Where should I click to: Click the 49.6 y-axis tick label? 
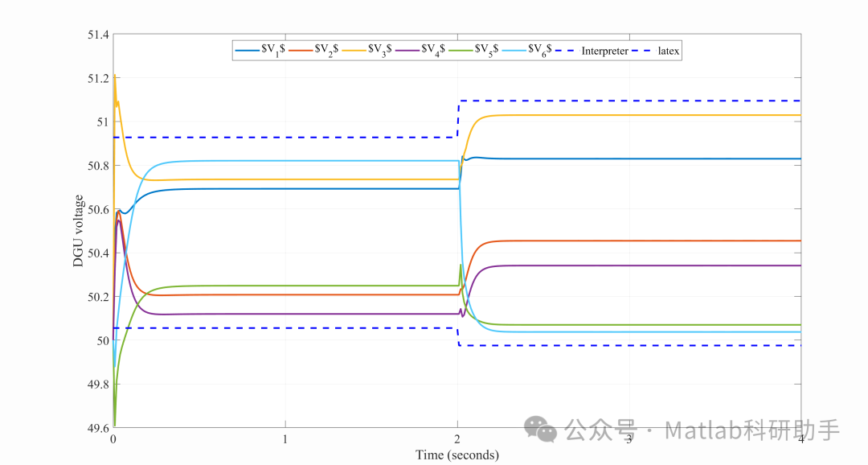tap(98, 429)
